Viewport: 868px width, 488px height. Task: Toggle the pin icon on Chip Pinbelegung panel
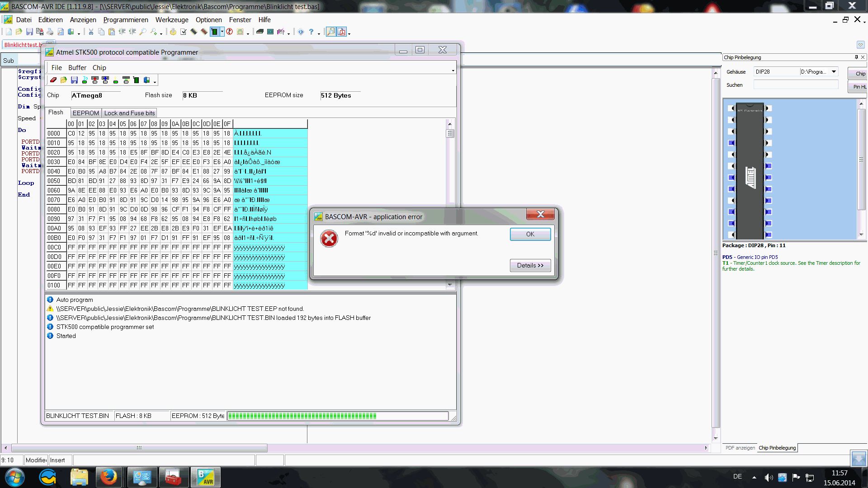pyautogui.click(x=856, y=57)
